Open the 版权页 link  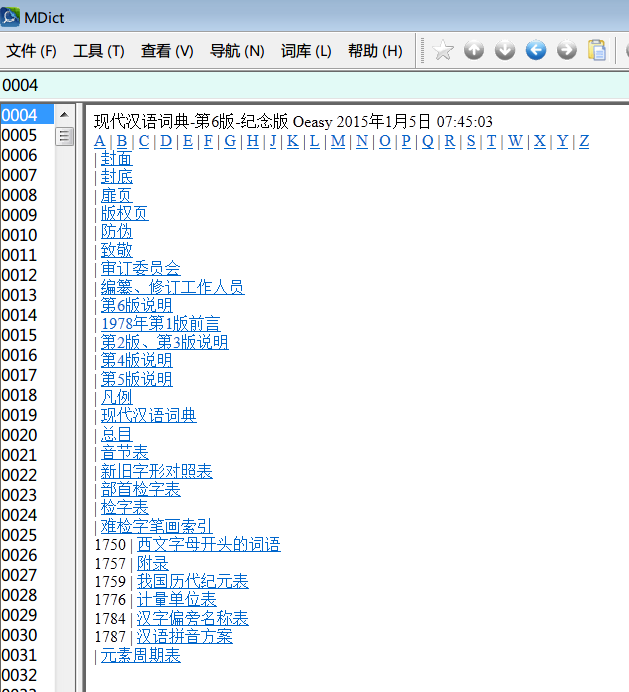[124, 214]
